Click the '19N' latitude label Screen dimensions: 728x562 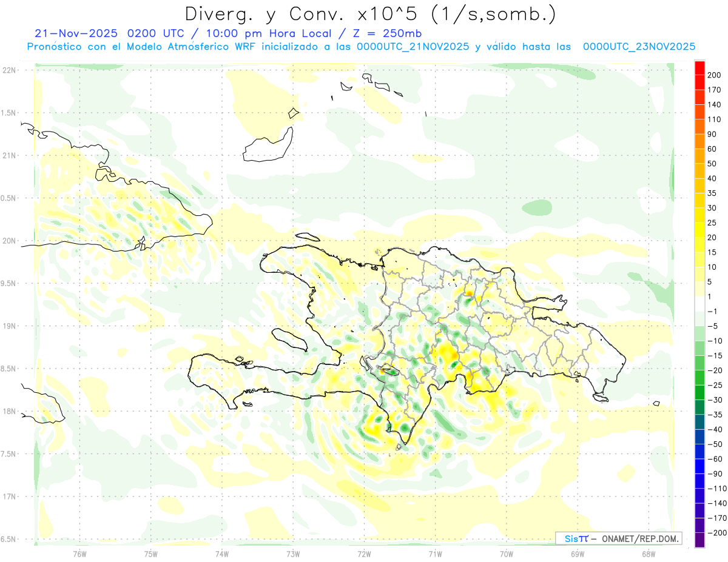point(10,326)
